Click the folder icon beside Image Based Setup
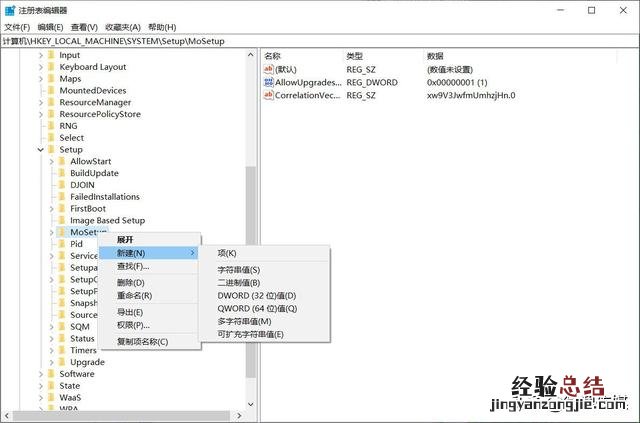This screenshot has height=423, width=640. (62, 221)
